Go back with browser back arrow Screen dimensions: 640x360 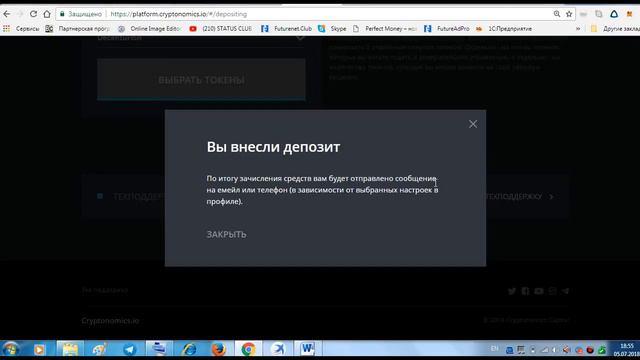click(x=7, y=14)
